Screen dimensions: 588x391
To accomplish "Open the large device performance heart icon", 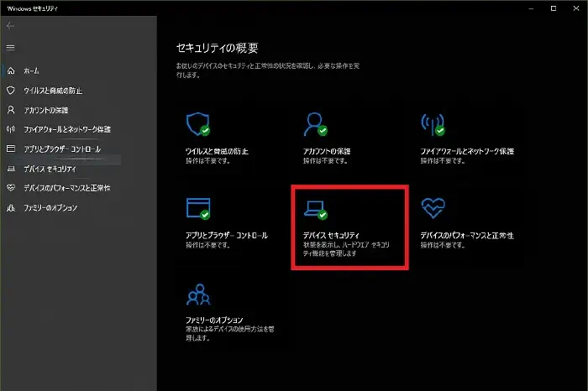I will [x=433, y=208].
